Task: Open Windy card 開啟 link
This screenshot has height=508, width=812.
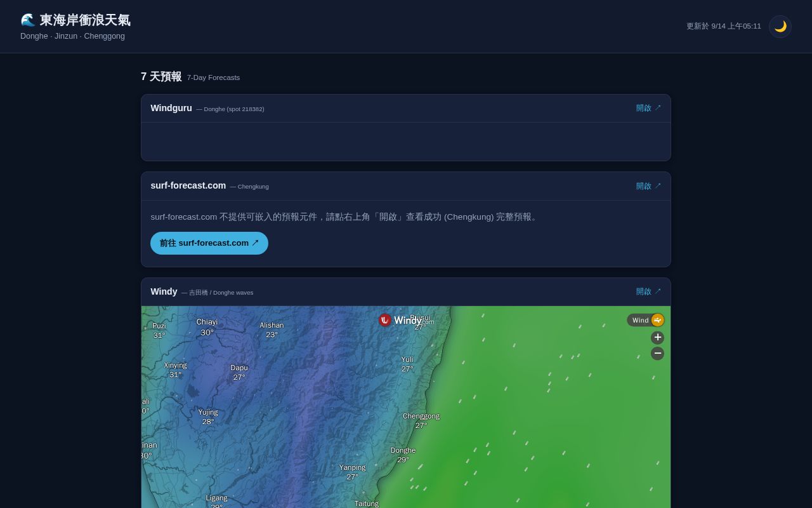Action: coord(648,291)
